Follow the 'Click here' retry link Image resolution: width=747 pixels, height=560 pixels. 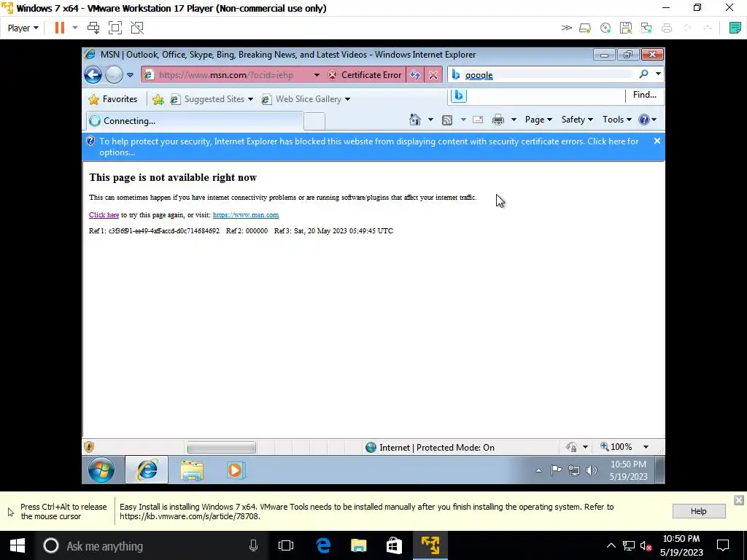click(104, 215)
